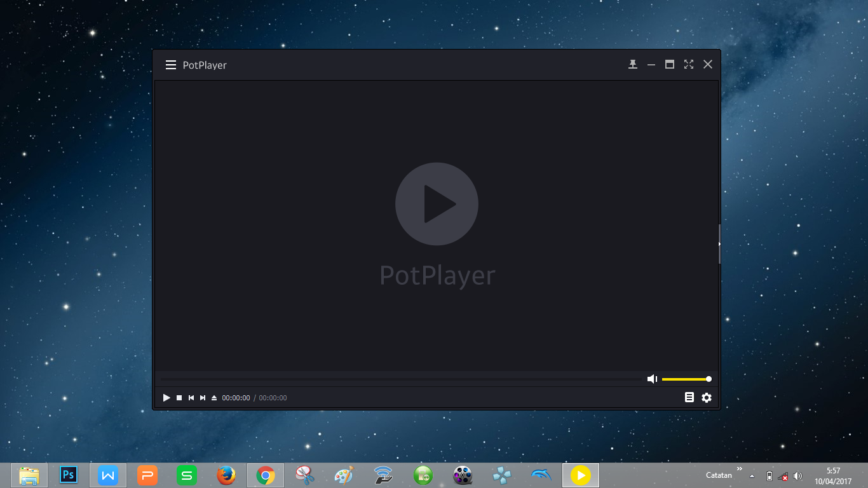Select the Next file icon
The width and height of the screenshot is (868, 488).
coord(203,397)
